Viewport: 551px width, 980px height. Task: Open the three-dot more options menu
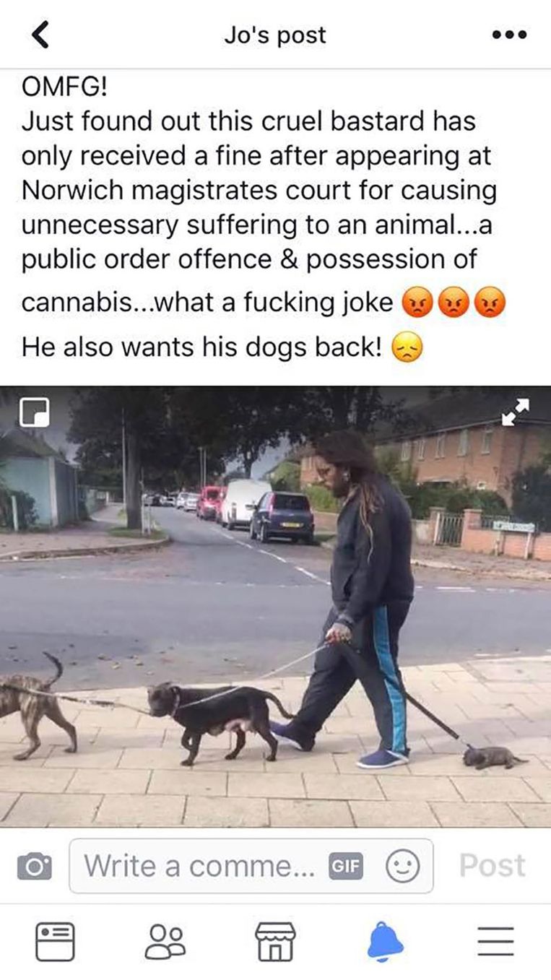point(508,35)
